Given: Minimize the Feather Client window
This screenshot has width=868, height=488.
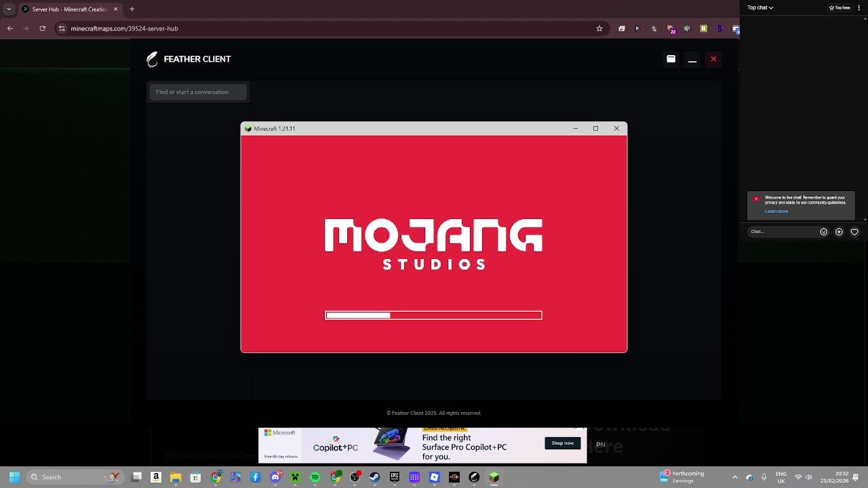Looking at the screenshot, I should point(692,60).
